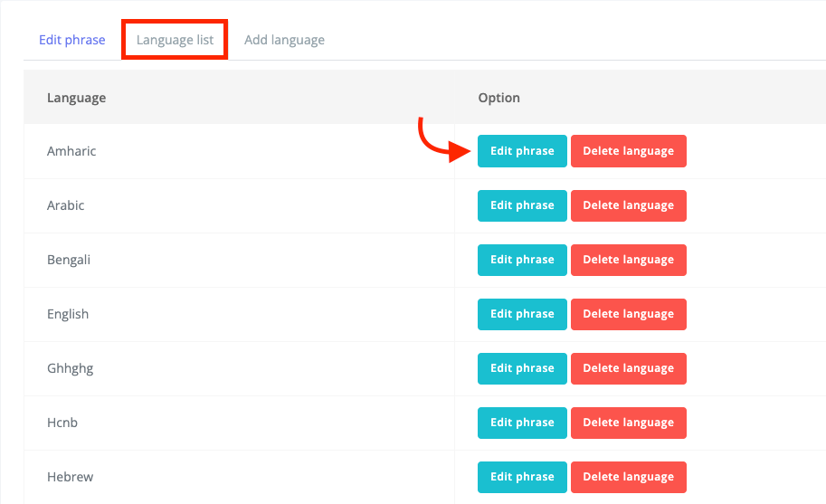Edit phrase for Amharic
The height and width of the screenshot is (504, 826).
[522, 151]
